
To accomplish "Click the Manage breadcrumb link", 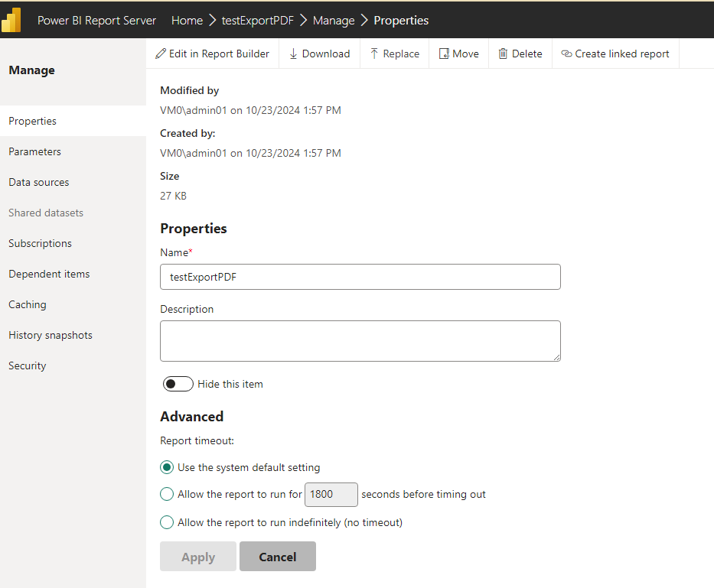I will 334,21.
